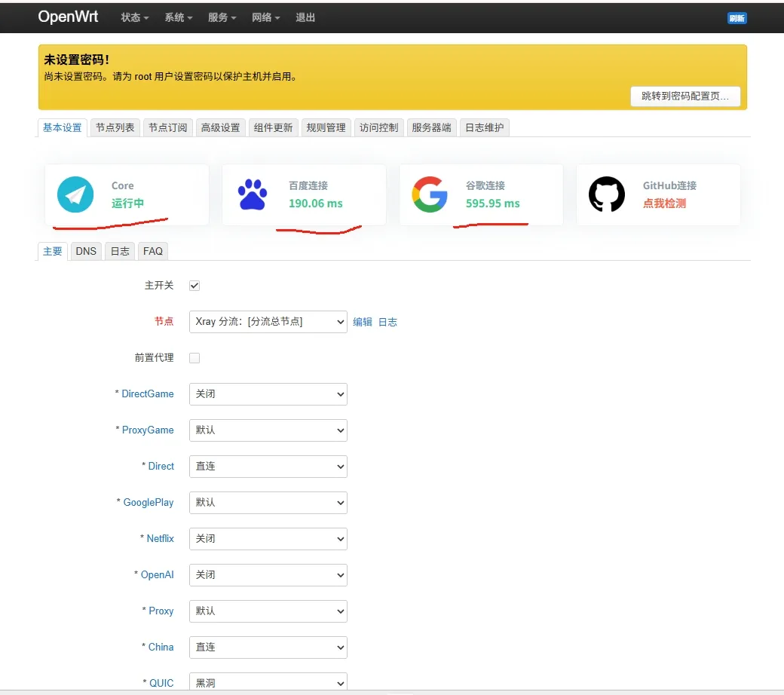784x695 pixels.
Task: Open the 系统 menu in the navbar
Action: point(179,17)
